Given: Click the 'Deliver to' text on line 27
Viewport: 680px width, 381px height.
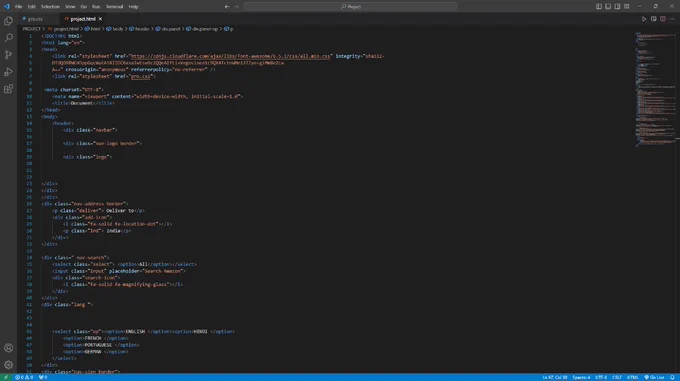Looking at the screenshot, I should point(120,211).
